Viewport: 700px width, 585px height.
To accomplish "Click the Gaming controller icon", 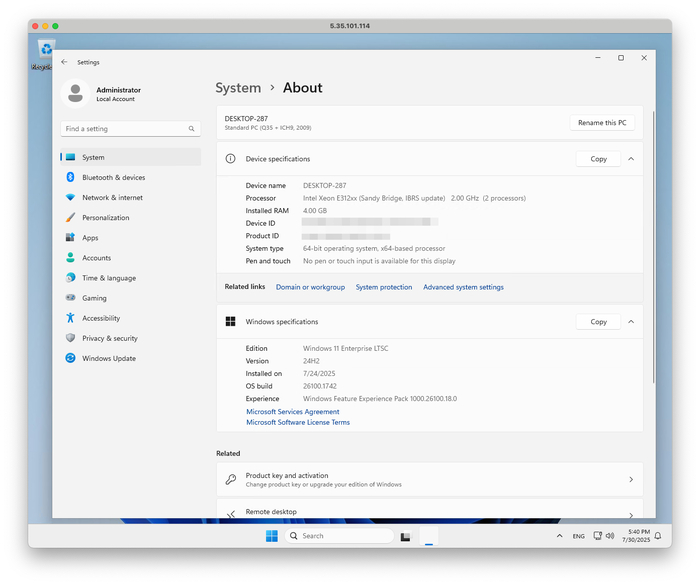I will [70, 298].
